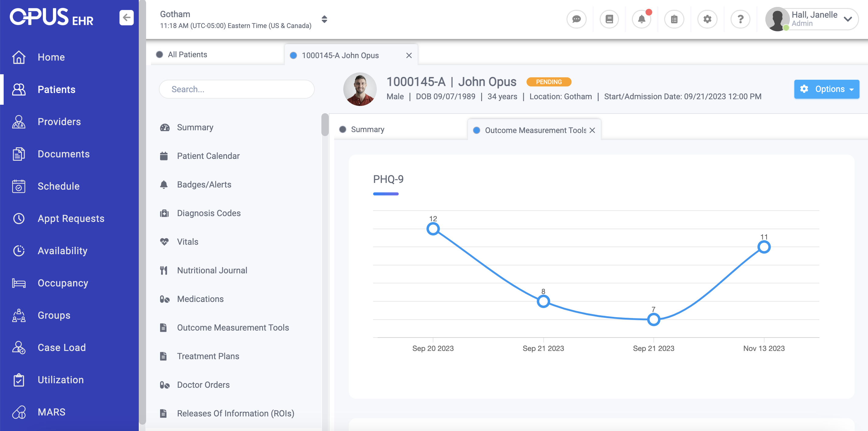Click the PHQ-9 blue legend line
The height and width of the screenshot is (431, 868).
click(x=386, y=193)
